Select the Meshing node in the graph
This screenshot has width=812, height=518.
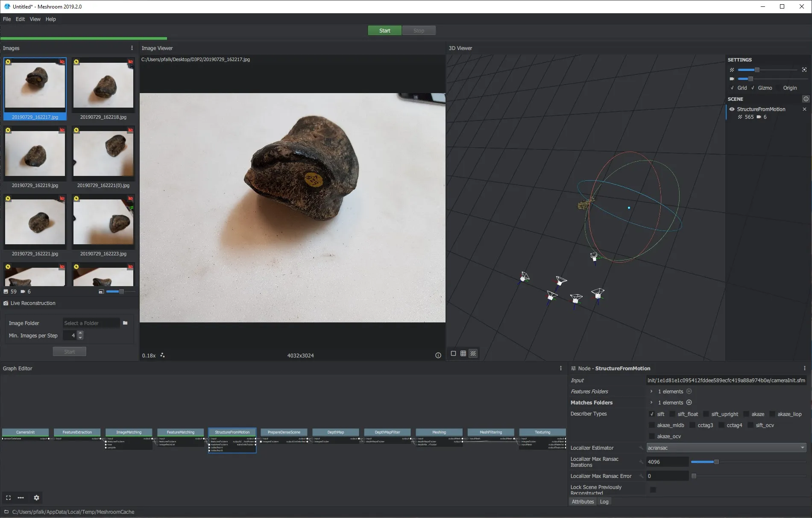pos(439,432)
